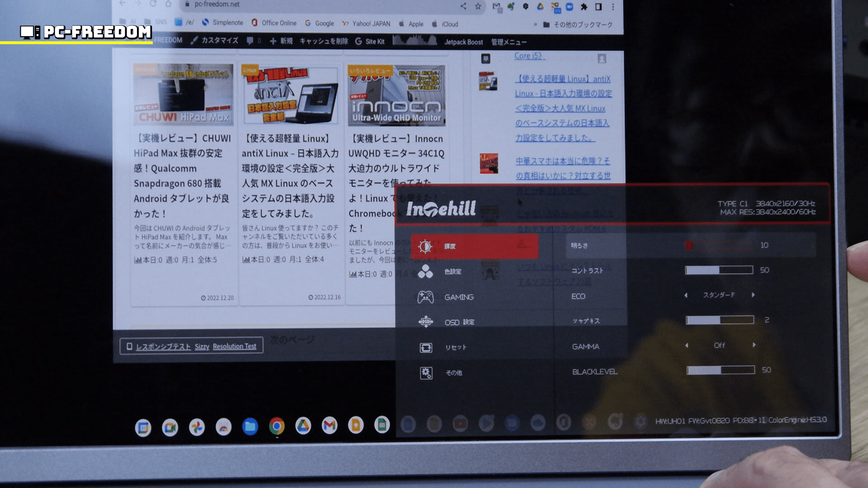The image size is (868, 488).
Task: Expand the hidden bookmarks chevron
Action: pos(535,24)
